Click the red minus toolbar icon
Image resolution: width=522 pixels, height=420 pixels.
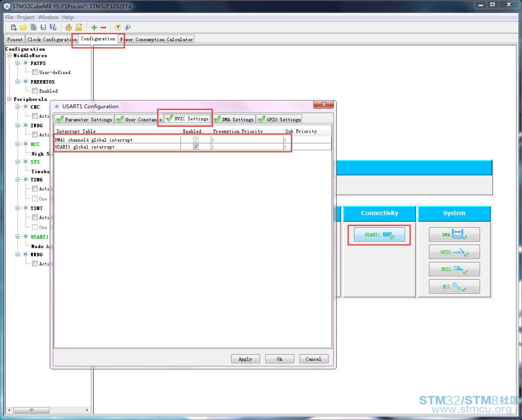pyautogui.click(x=103, y=27)
